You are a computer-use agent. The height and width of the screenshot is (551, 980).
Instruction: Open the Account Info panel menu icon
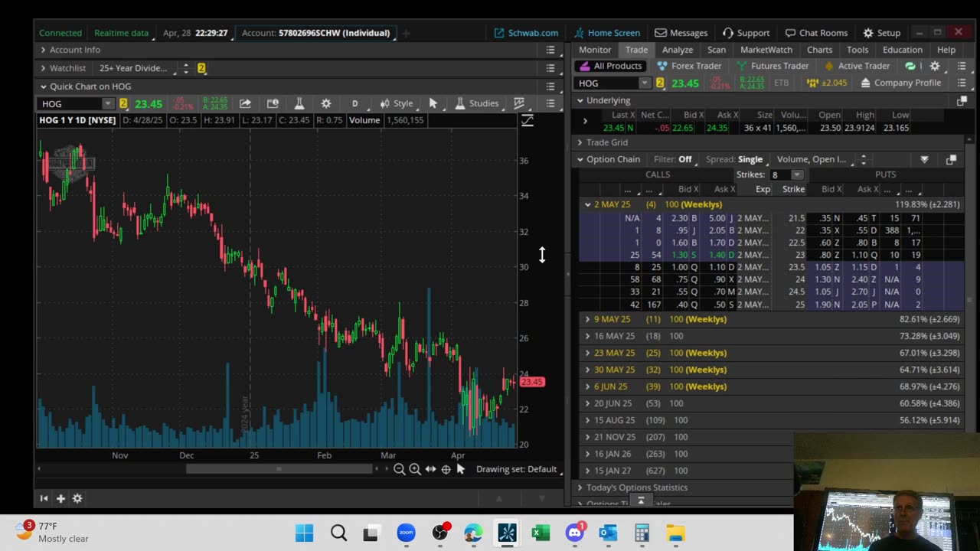point(550,50)
